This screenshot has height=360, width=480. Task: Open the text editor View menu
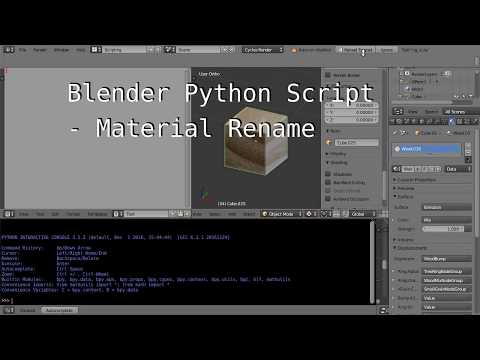tap(23, 214)
